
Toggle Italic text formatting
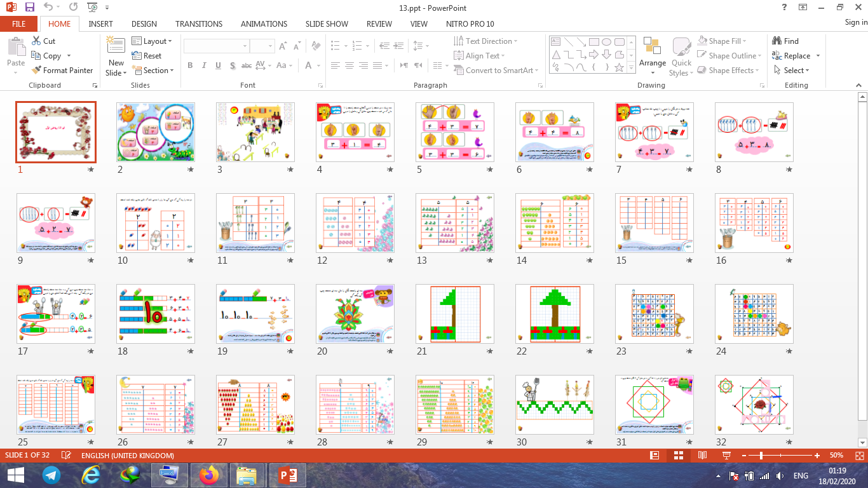pyautogui.click(x=204, y=65)
